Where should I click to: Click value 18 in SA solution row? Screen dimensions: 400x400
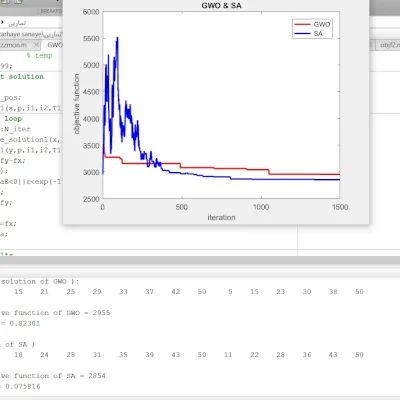(18, 355)
